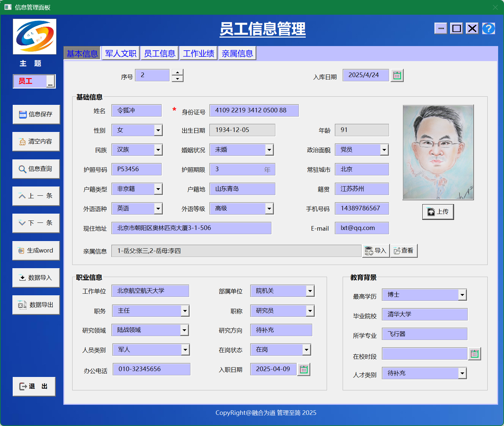Open the 外语语种 dropdown
Viewport: 504px width, 426px height.
(x=158, y=208)
